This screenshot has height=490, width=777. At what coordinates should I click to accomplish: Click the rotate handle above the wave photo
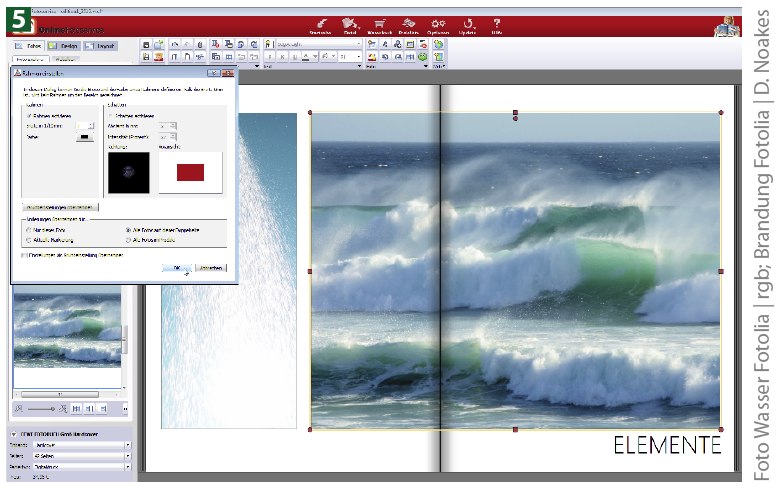515,119
